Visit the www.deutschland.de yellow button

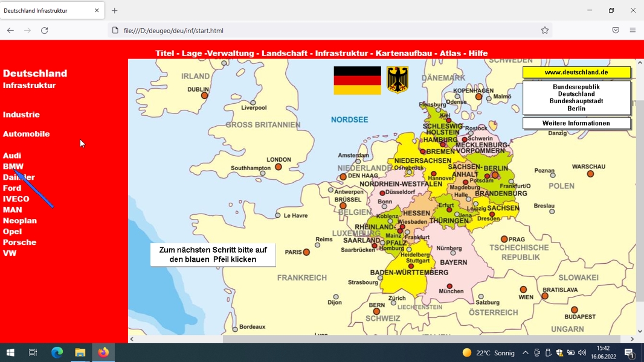(x=576, y=72)
